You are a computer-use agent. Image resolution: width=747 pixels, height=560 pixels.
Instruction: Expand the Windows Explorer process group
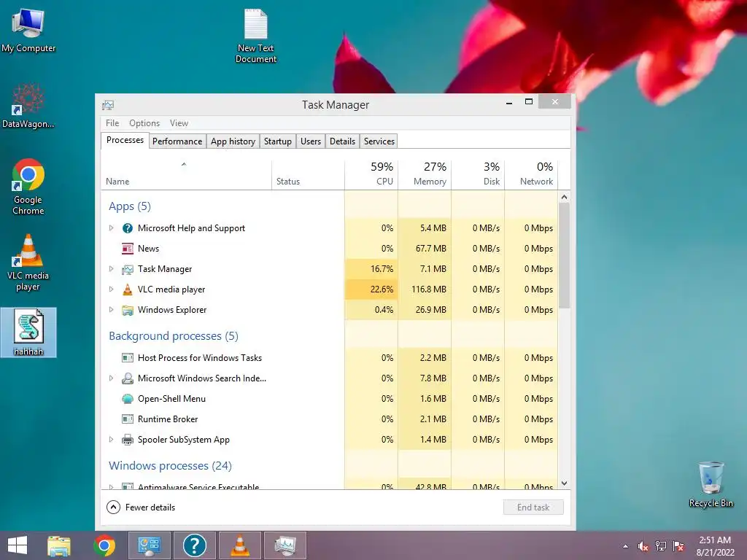111,310
